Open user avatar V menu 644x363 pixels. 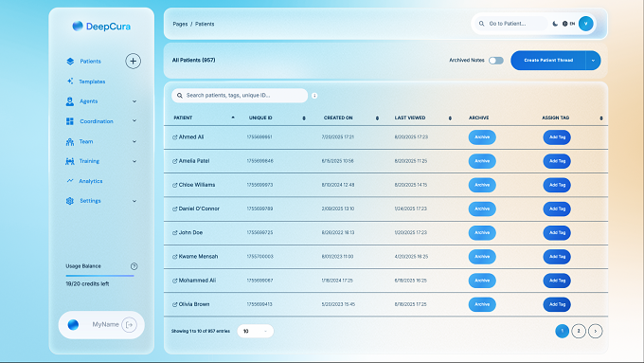point(585,24)
